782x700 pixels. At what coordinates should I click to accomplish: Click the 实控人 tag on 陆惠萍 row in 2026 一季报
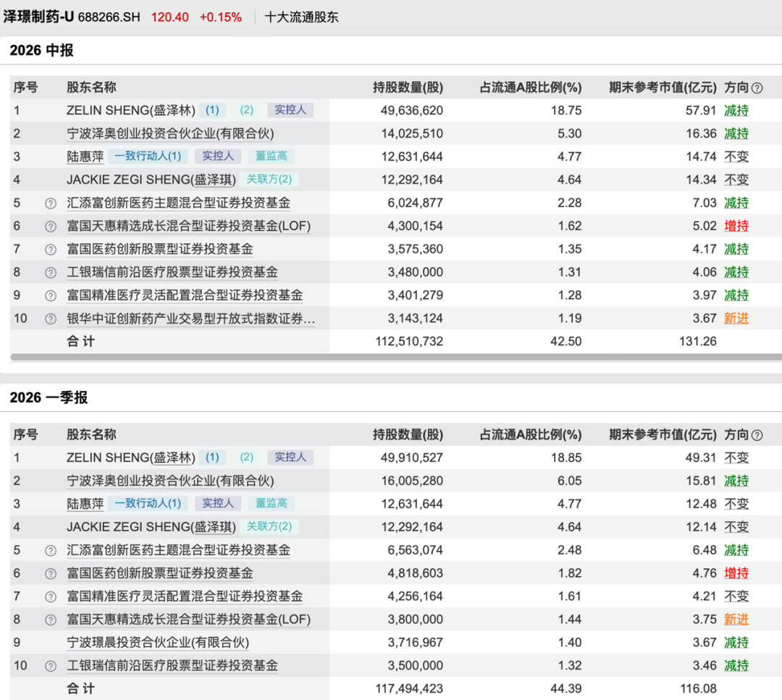(x=218, y=503)
